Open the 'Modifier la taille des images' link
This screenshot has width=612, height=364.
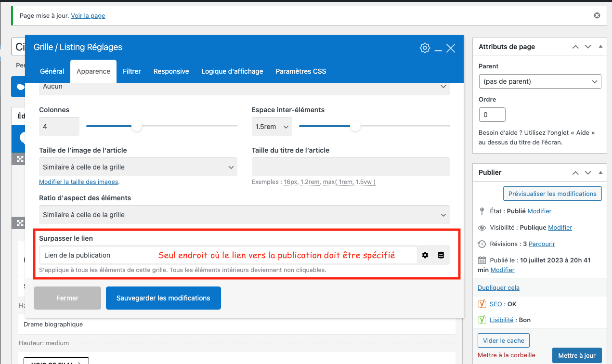click(78, 182)
